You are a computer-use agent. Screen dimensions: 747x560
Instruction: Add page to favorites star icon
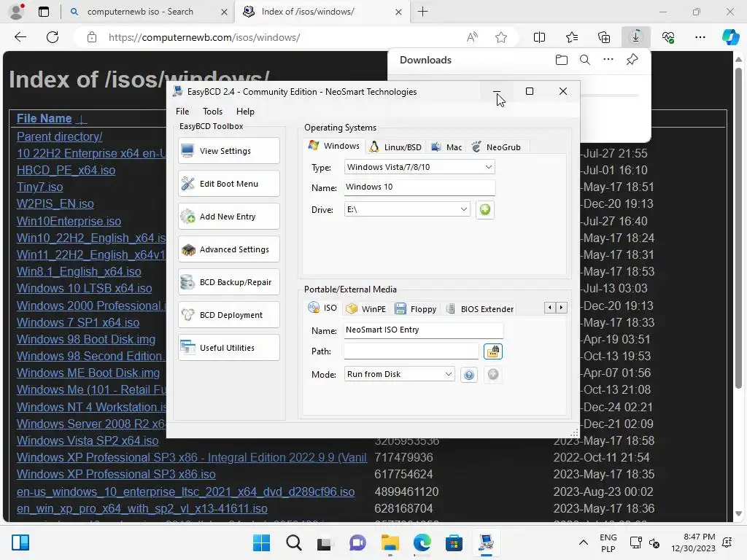coord(501,37)
